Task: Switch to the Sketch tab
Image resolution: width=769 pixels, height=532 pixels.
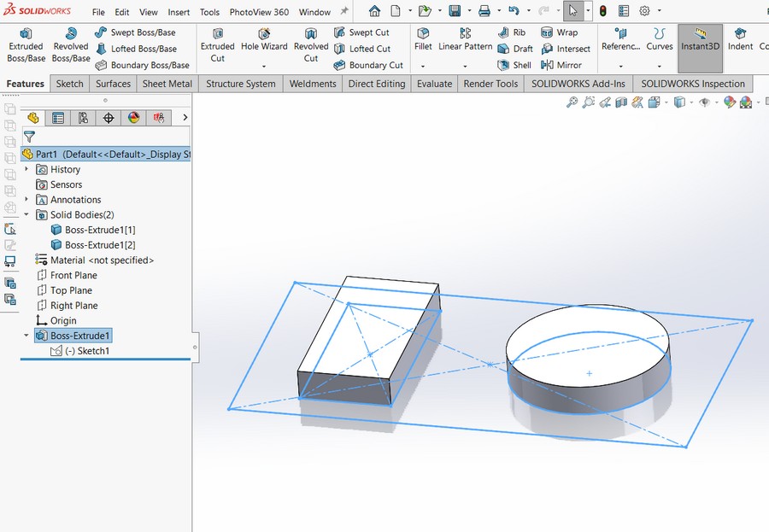Action: 70,84
